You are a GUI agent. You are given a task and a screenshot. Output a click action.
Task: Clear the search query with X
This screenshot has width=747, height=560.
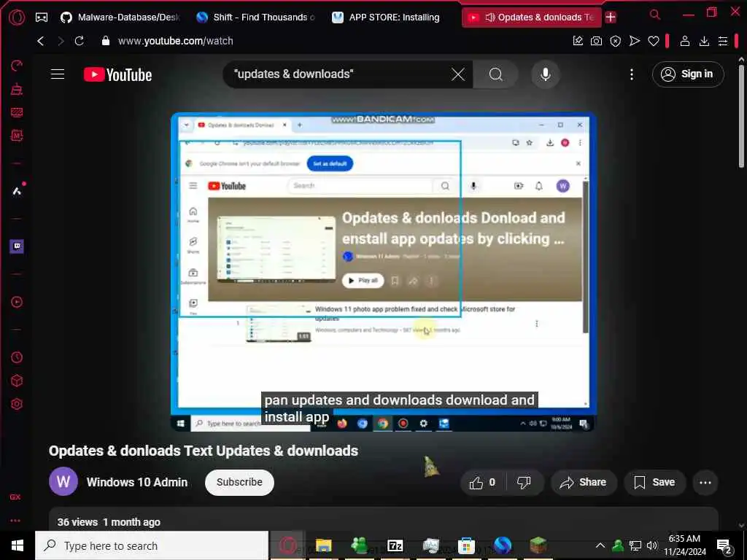[458, 74]
